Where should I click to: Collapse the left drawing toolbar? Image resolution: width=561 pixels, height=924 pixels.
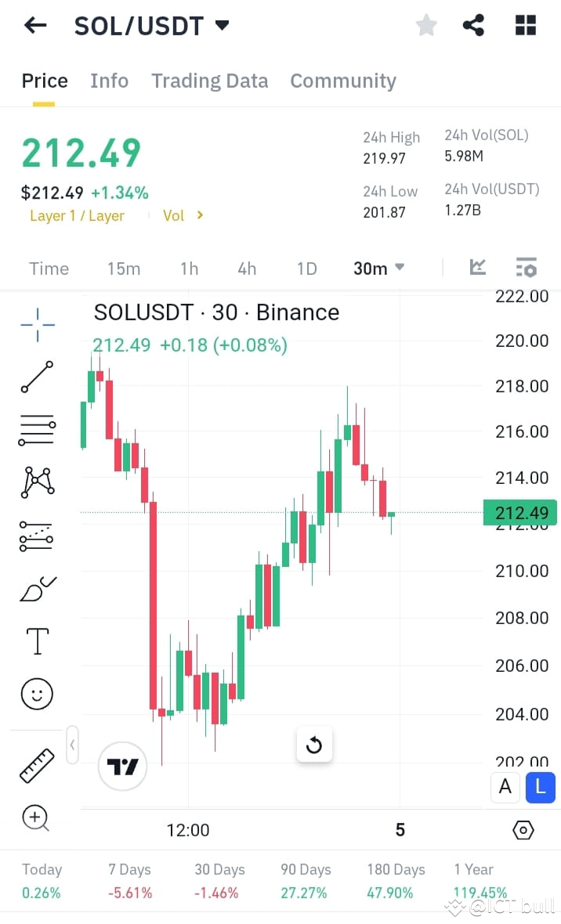72,745
